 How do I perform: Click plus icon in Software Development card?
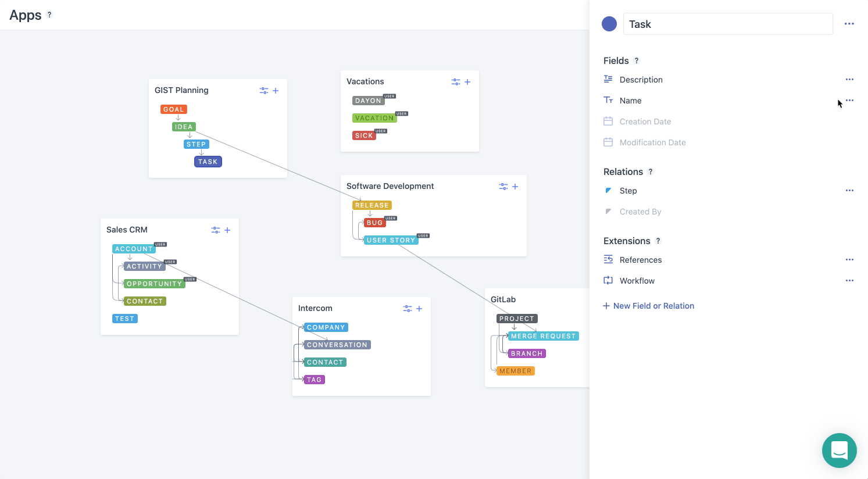[x=515, y=187]
